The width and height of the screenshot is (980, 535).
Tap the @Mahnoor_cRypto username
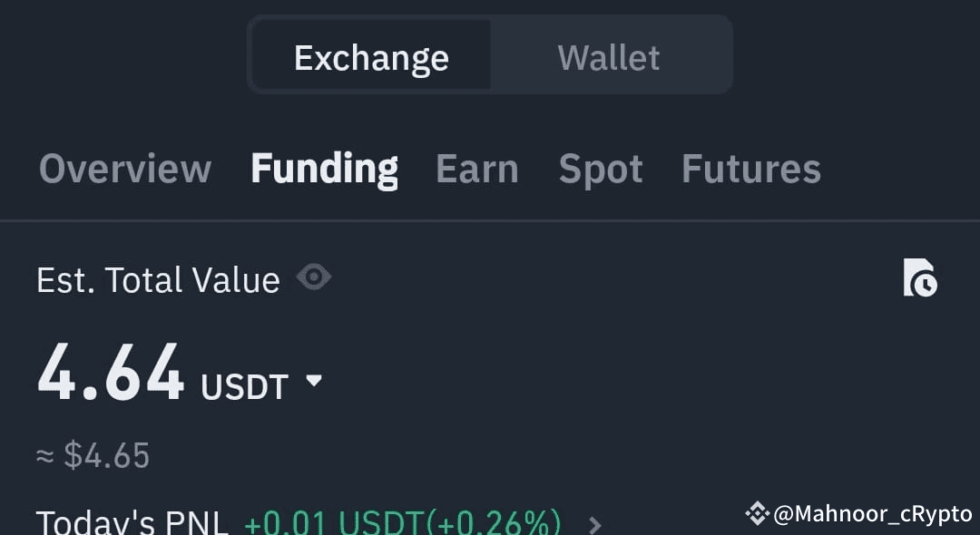tap(872, 514)
